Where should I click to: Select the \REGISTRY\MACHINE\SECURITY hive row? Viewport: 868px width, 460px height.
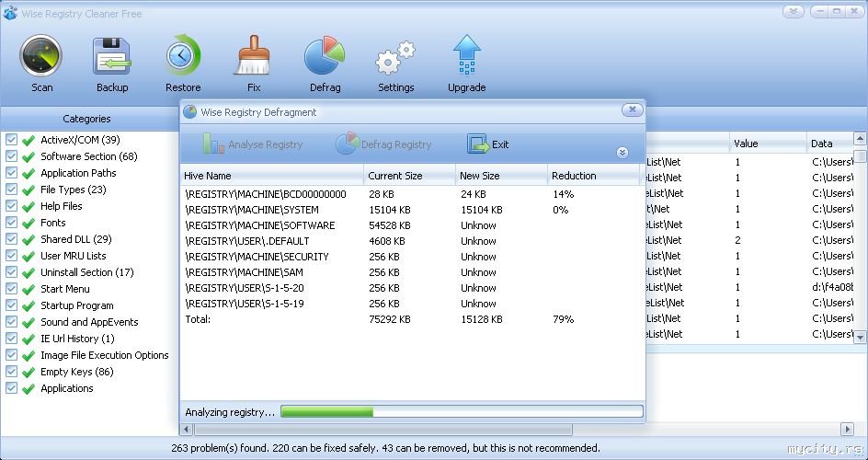coord(412,257)
